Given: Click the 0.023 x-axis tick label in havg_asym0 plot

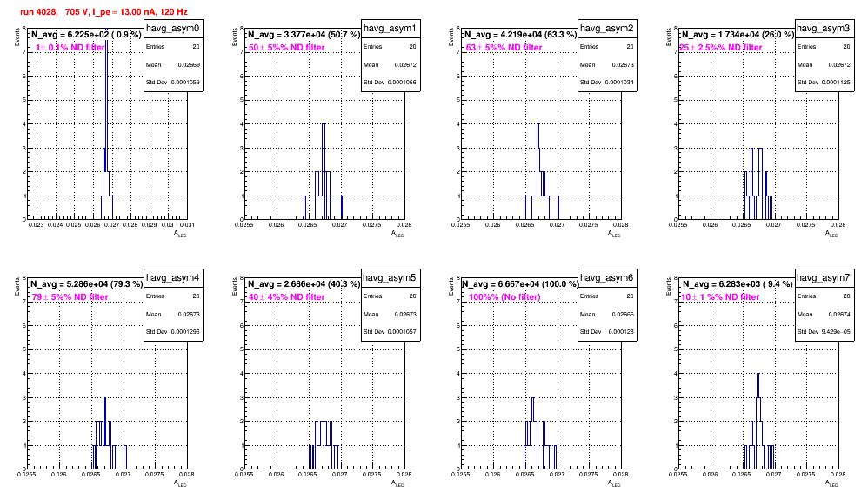Looking at the screenshot, I should tap(37, 225).
